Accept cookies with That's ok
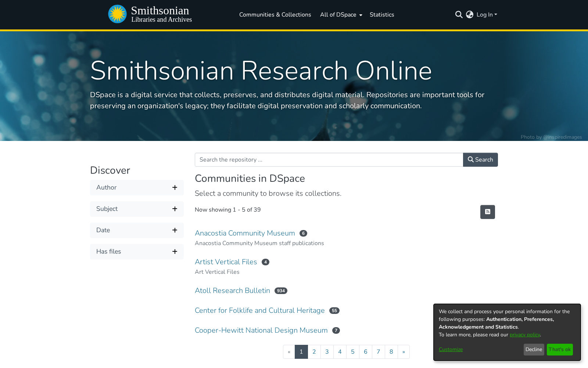The height and width of the screenshot is (368, 588). tap(560, 350)
